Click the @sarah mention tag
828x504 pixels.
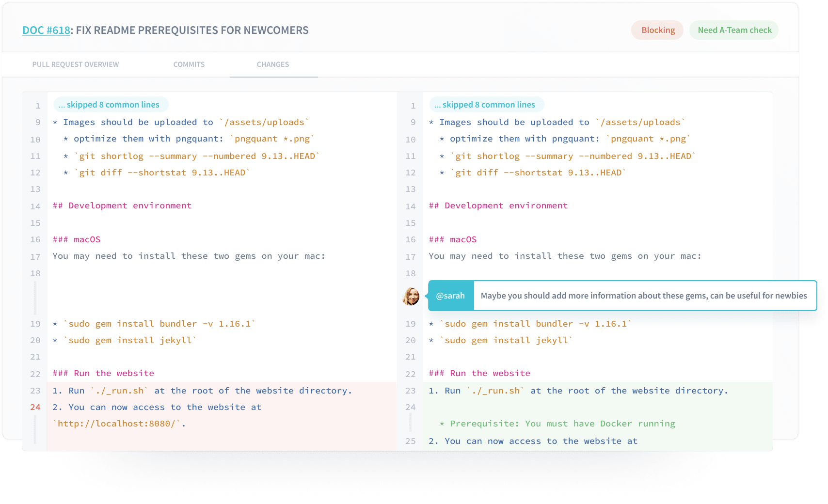(450, 296)
